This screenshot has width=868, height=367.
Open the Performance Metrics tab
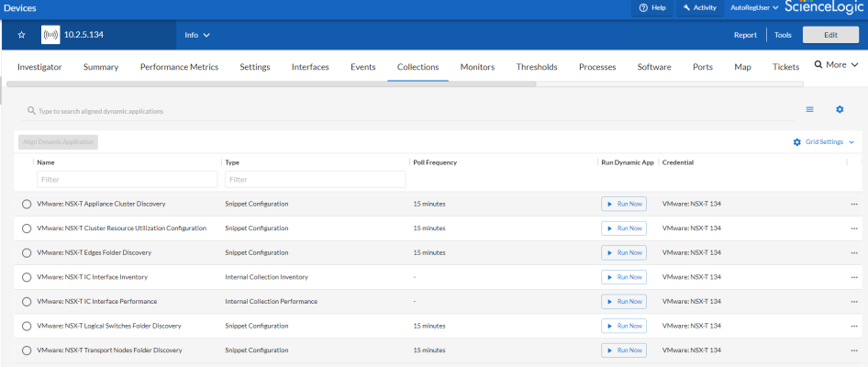click(179, 67)
